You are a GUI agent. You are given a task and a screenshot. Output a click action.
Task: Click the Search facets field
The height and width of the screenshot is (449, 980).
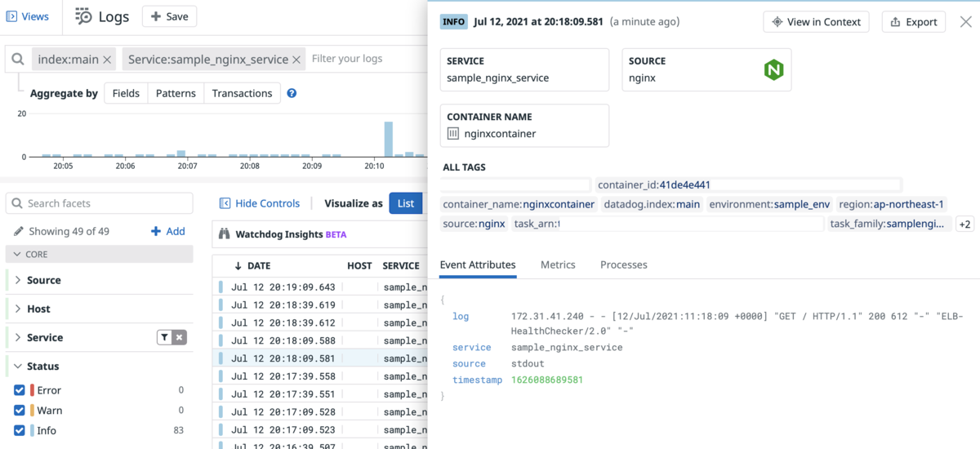[x=100, y=203]
